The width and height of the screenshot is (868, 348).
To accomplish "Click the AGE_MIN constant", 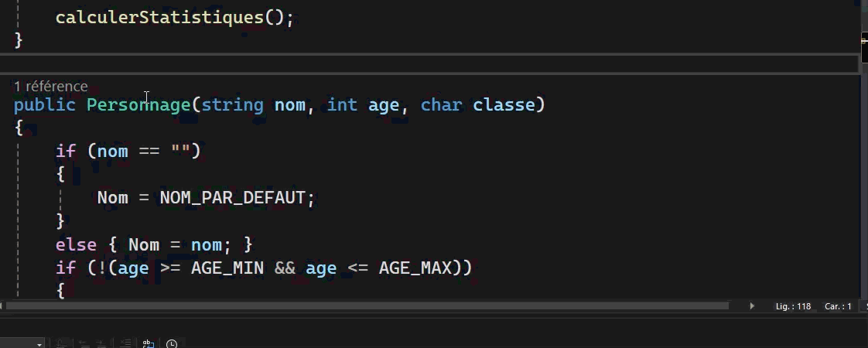I will pyautogui.click(x=227, y=268).
